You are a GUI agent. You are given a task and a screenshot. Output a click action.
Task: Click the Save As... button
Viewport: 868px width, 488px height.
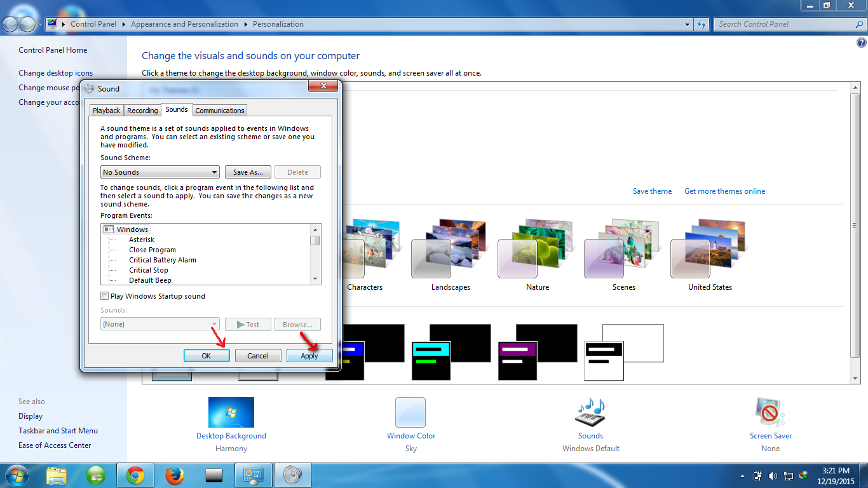248,172
